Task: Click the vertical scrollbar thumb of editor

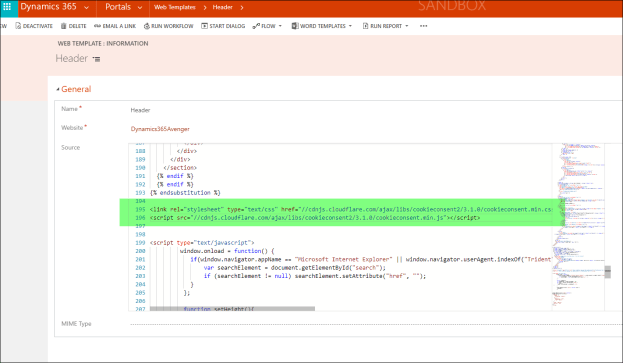Action: click(608, 272)
